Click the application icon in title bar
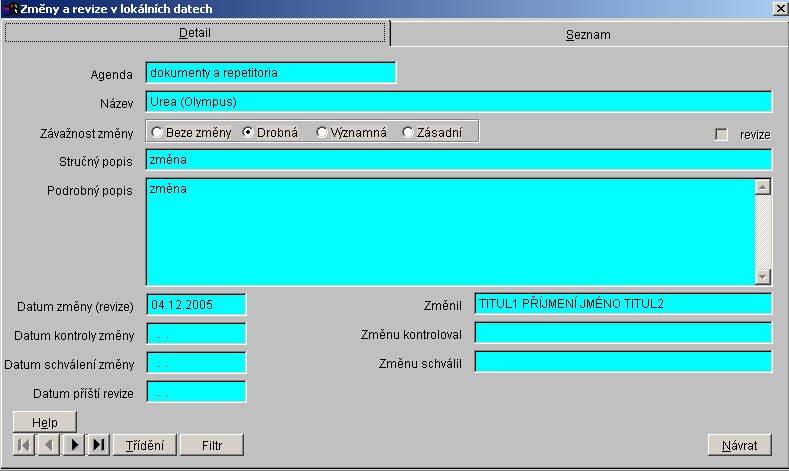The height and width of the screenshot is (471, 789). tap(11, 9)
